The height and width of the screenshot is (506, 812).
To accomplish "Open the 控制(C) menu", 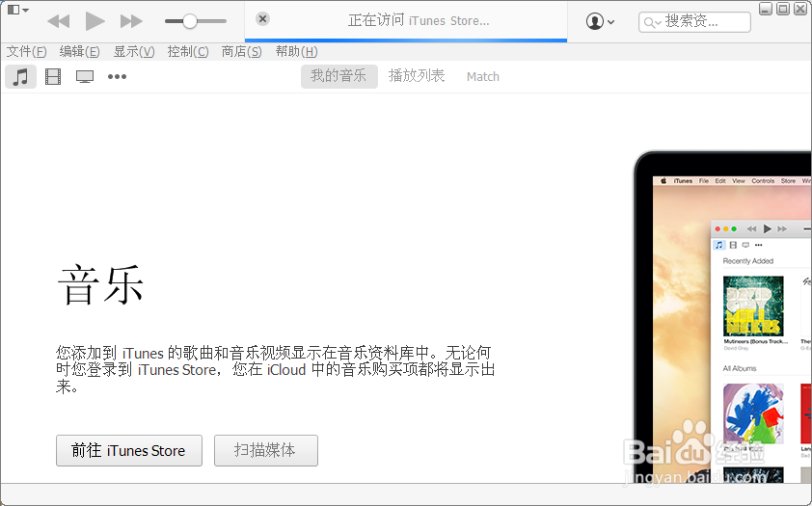I will pos(188,52).
